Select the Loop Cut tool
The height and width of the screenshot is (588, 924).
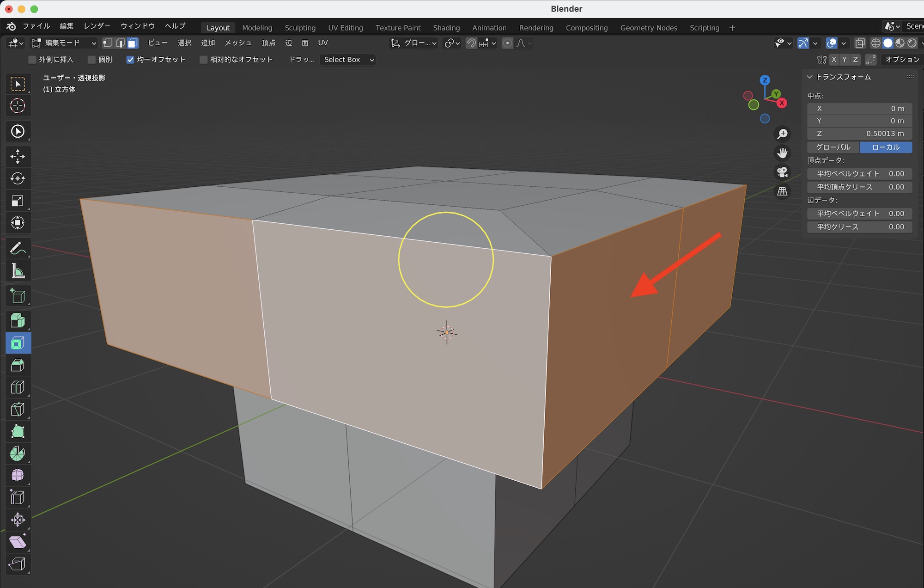coord(18,387)
